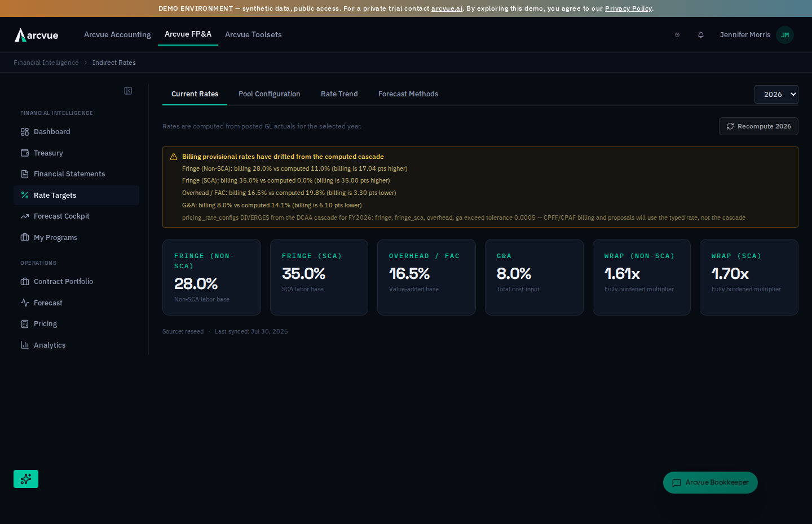This screenshot has height=524, width=812.
Task: Click the "Source: reseed" text
Action: pos(183,331)
